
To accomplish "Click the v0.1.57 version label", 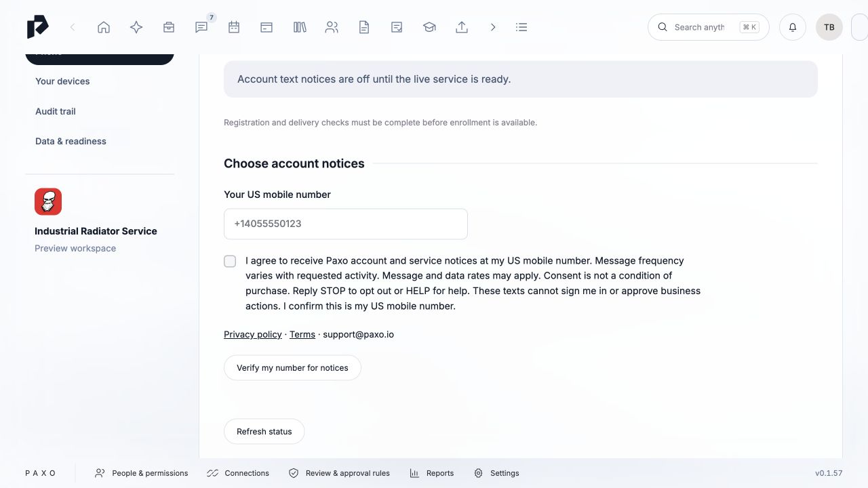I will (829, 473).
